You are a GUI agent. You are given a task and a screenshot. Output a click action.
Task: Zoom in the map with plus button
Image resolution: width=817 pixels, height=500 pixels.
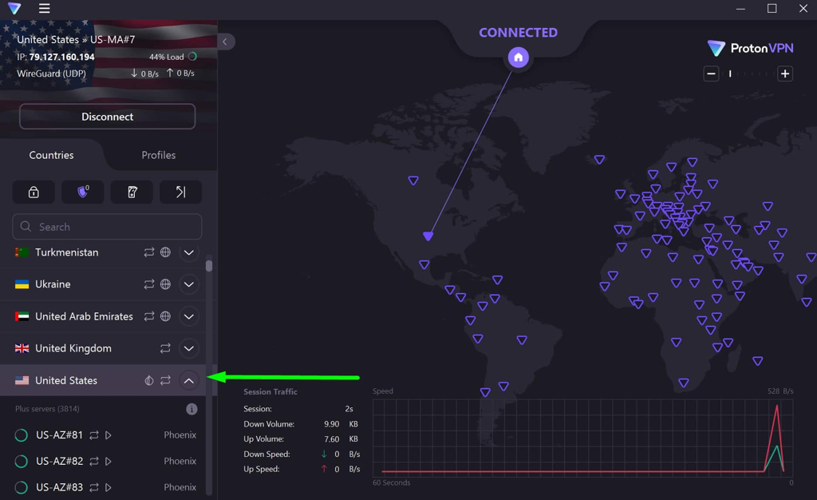coord(785,74)
